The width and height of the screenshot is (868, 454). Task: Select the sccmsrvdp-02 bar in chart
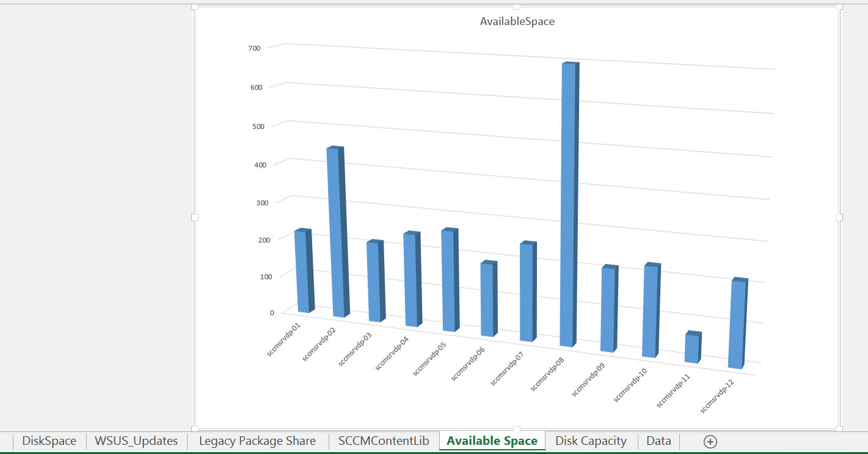335,232
